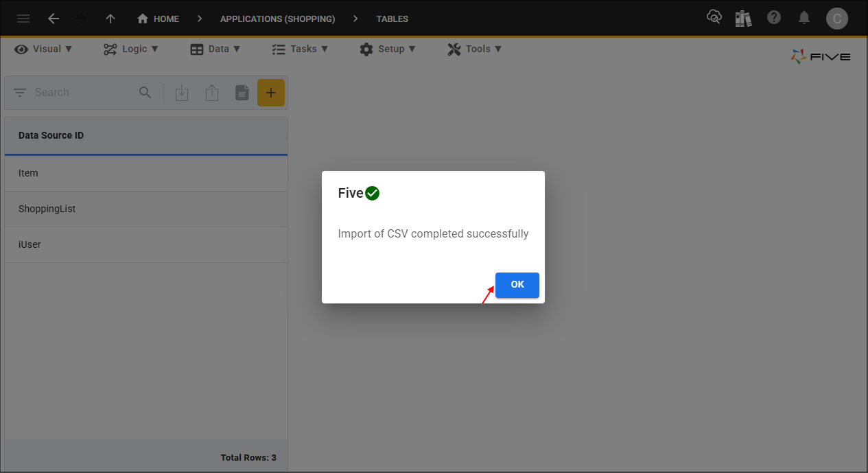Click the search magnifier icon
868x473 pixels.
click(145, 93)
